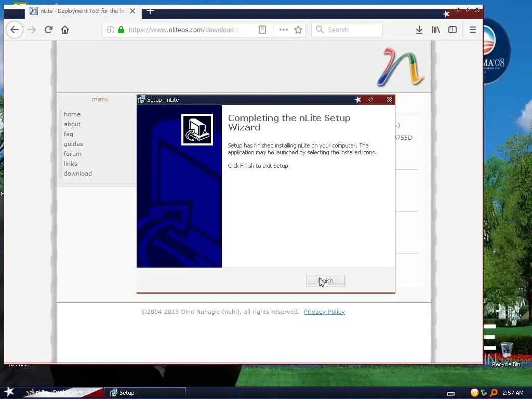The height and width of the screenshot is (399, 532).
Task: Open the forum link in site menu
Action: pos(73,154)
